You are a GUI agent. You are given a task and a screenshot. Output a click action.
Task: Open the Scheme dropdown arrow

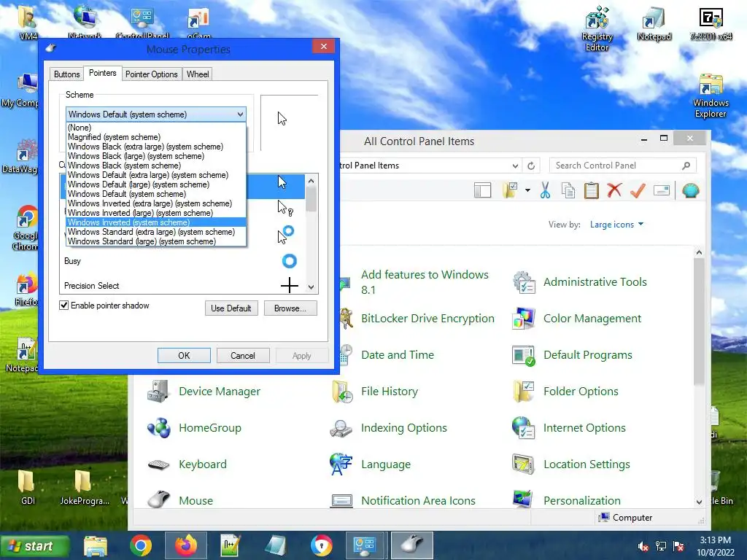(x=240, y=114)
